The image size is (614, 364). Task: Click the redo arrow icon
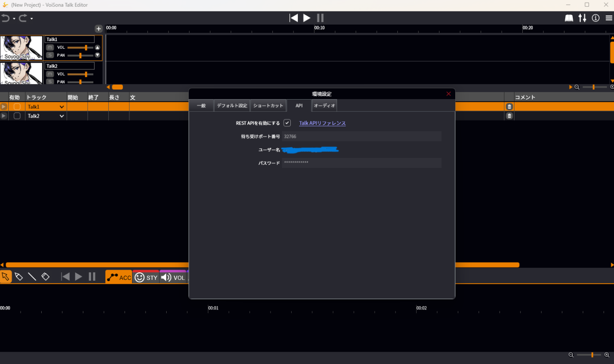pos(23,18)
